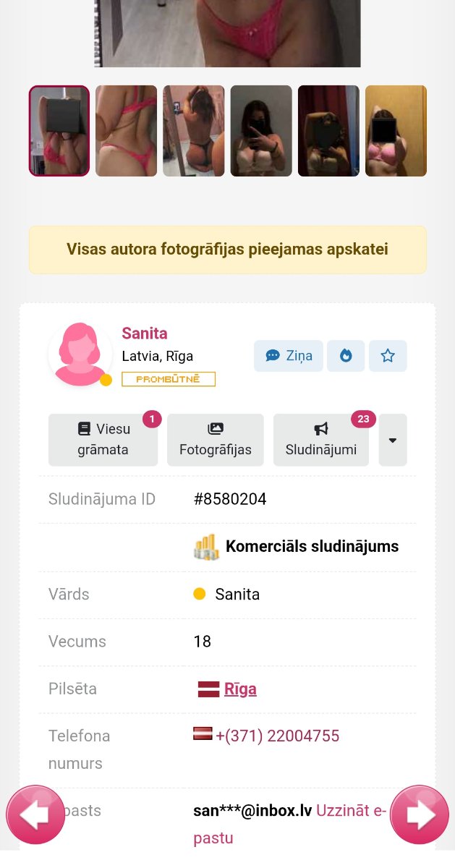Screen dimensions: 455x868
Task: Click the flame icon button
Action: 346,356
